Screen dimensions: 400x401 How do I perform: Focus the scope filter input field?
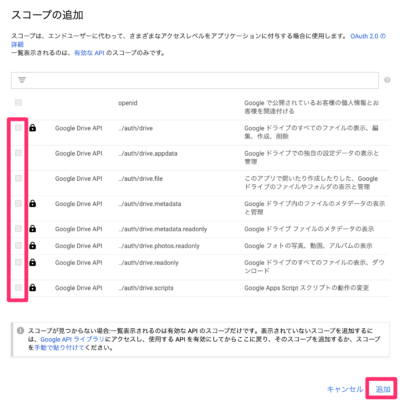[x=195, y=80]
